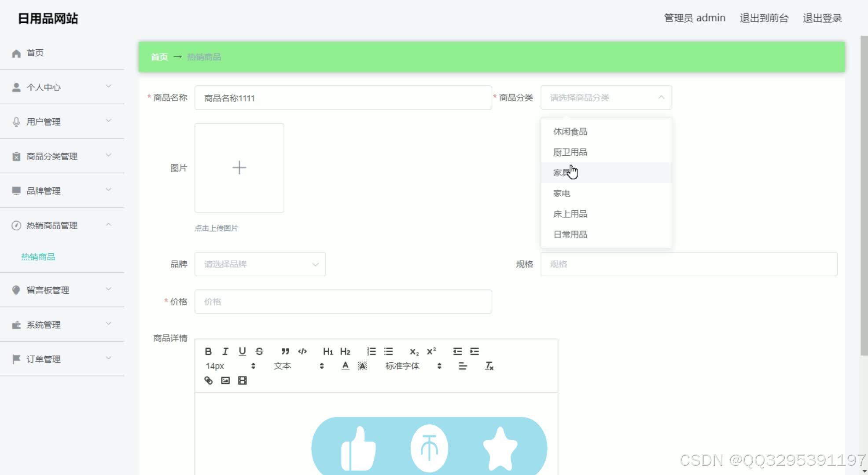Screen dimensions: 868x475
Task: Open 热销商品 submenu item
Action: coord(38,257)
